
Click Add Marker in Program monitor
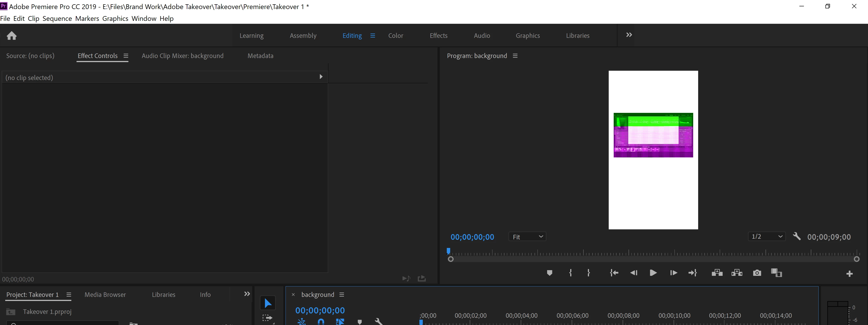pos(549,273)
